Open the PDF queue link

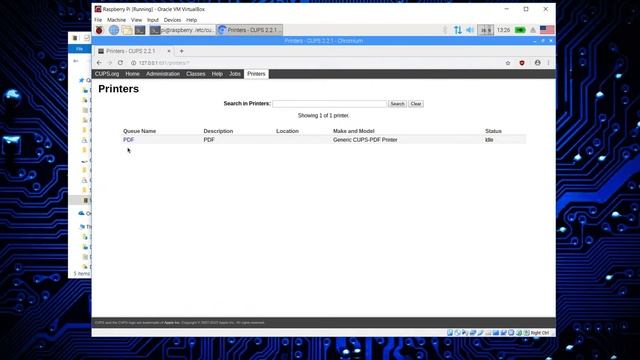[129, 140]
